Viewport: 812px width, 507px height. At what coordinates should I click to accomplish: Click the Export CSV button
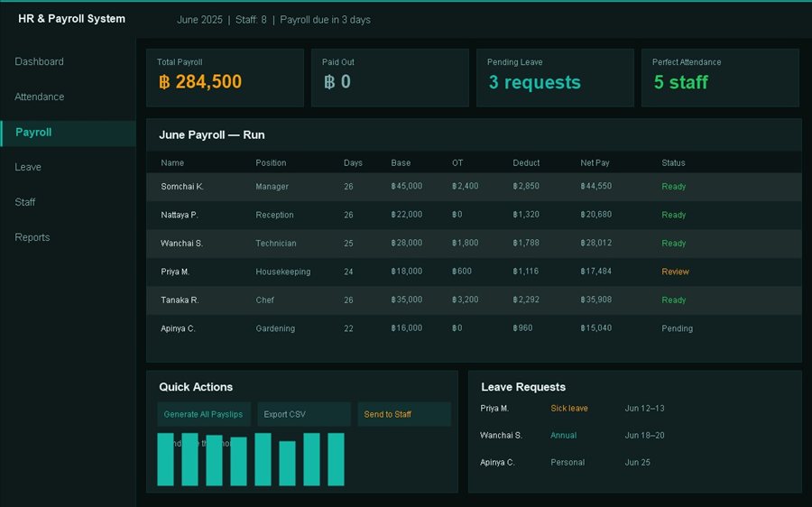[x=304, y=414]
